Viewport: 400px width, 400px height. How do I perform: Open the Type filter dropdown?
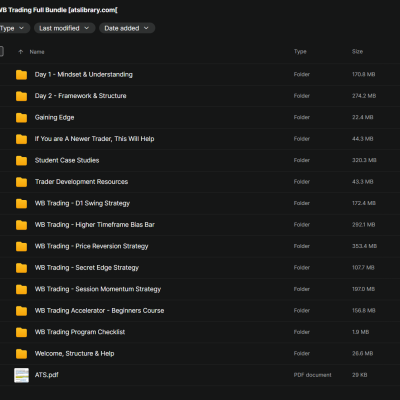coord(14,28)
